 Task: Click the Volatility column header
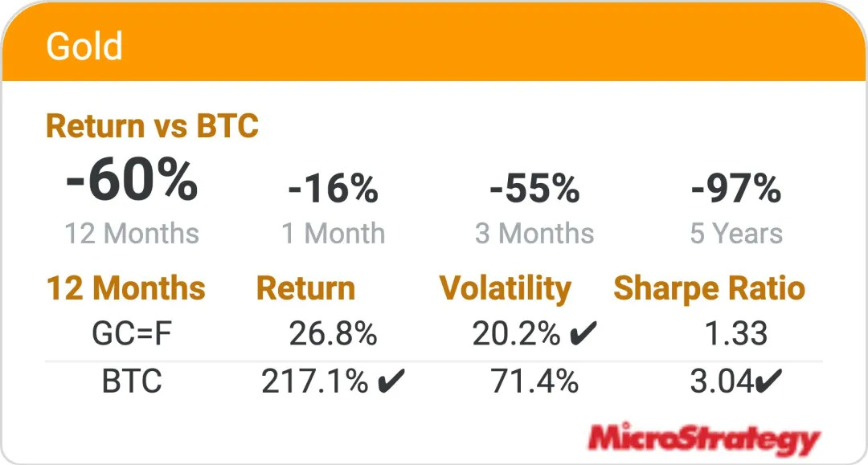[506, 288]
